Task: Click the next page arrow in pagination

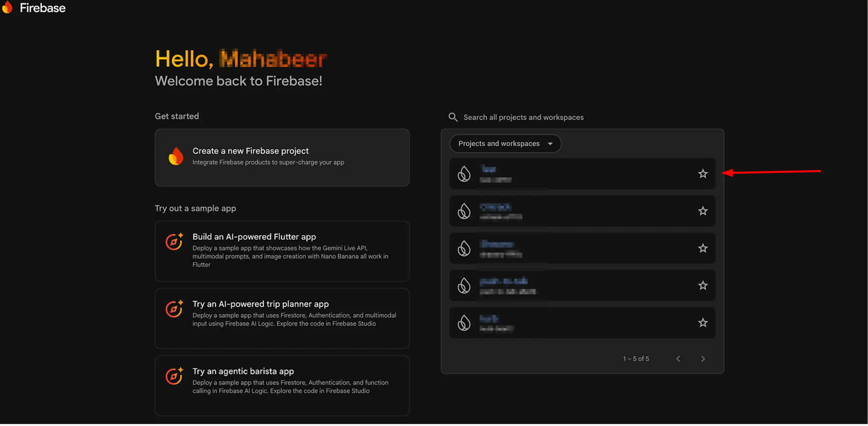Action: click(x=703, y=358)
